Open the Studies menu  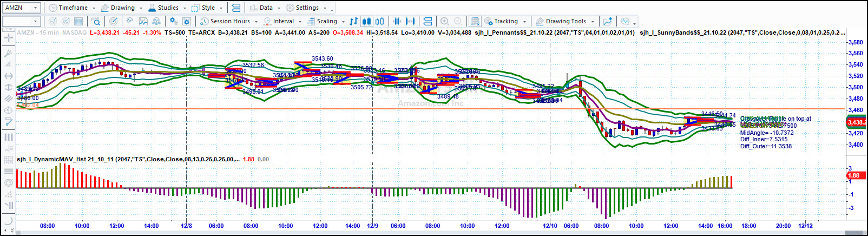point(167,8)
